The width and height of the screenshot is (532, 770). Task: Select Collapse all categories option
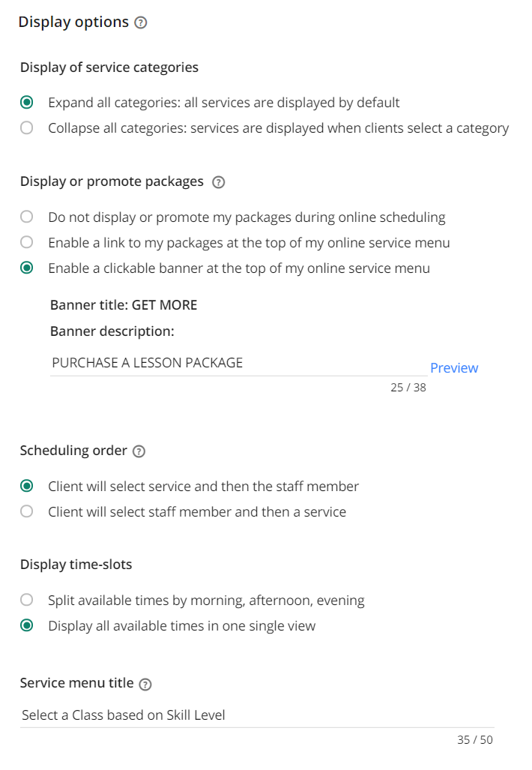pos(27,127)
